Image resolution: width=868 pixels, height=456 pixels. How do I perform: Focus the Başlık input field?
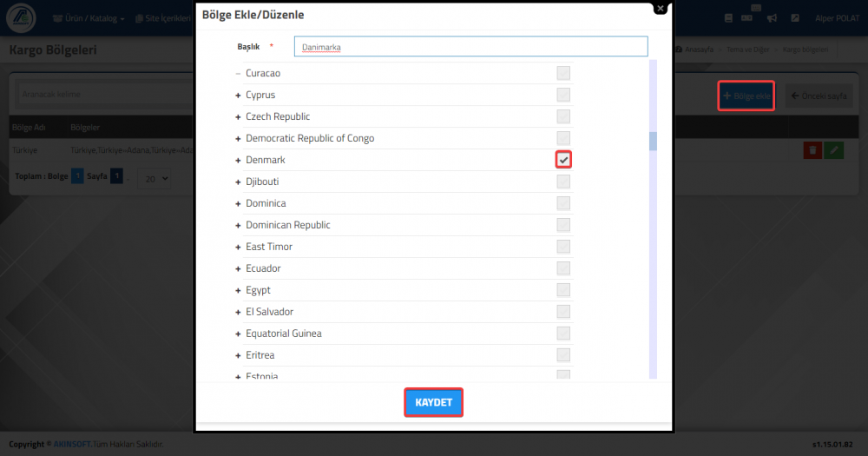click(470, 47)
